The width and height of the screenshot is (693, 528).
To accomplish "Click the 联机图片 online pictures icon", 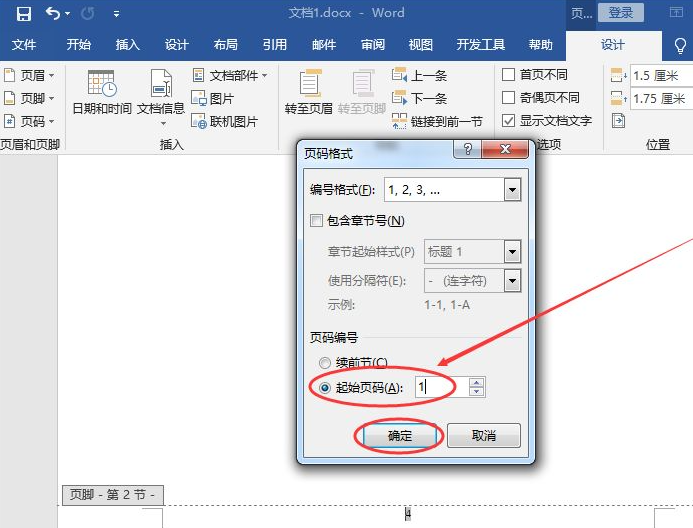I will (x=199, y=121).
